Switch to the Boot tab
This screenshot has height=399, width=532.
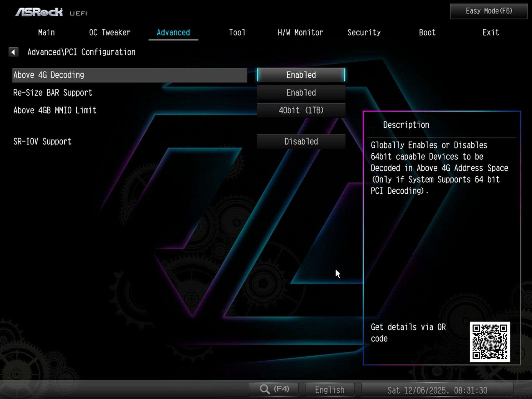point(427,33)
